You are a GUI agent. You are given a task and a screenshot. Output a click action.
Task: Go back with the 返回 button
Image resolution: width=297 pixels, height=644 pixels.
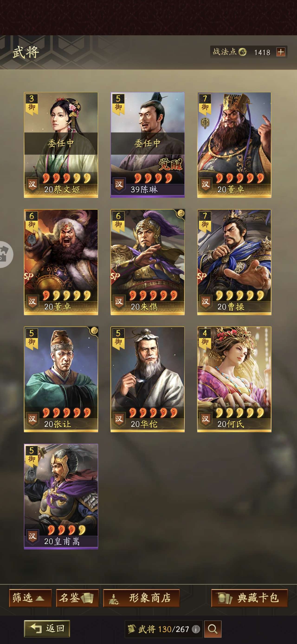[x=47, y=628]
